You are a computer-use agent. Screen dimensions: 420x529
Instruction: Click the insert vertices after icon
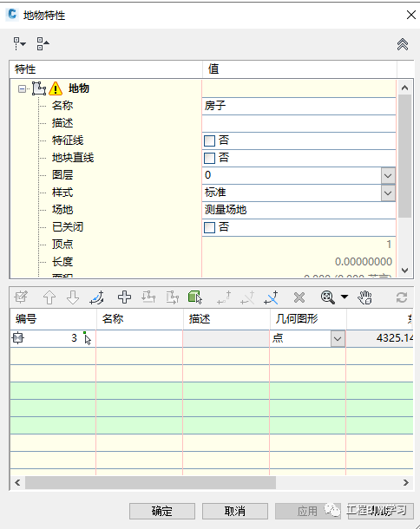pos(173,297)
